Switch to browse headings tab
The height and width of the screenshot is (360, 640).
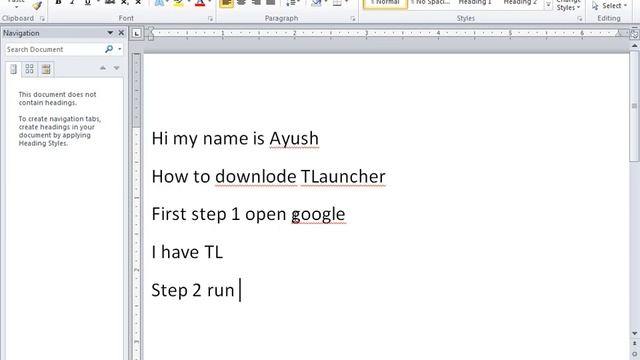(13, 69)
